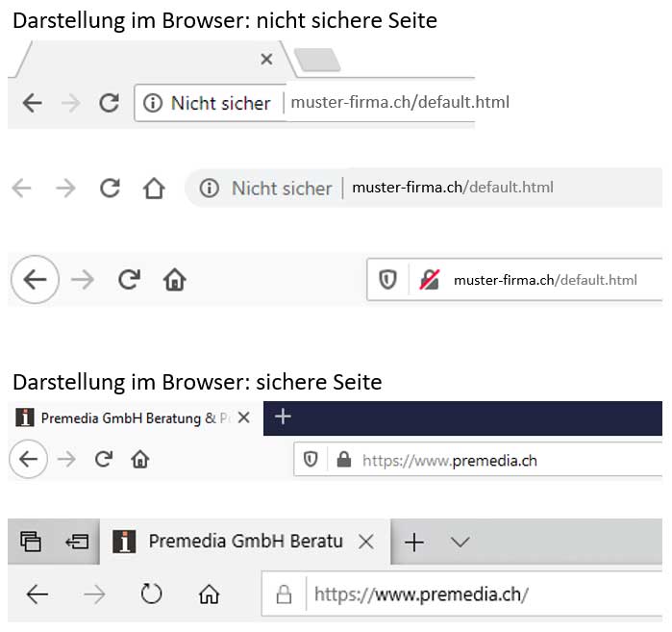Show tab previews with Edge's down chevron
The height and width of the screenshot is (632, 672).
[460, 543]
